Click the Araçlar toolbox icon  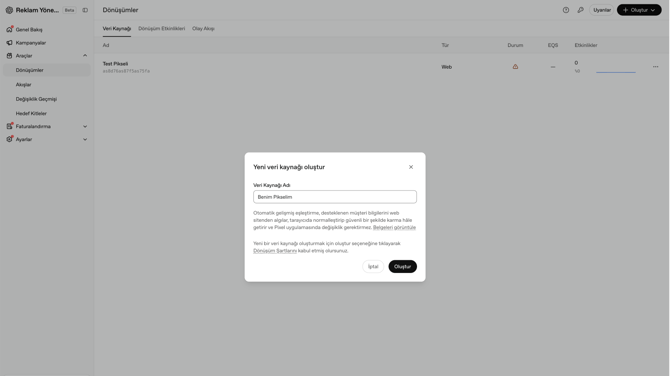pyautogui.click(x=9, y=56)
